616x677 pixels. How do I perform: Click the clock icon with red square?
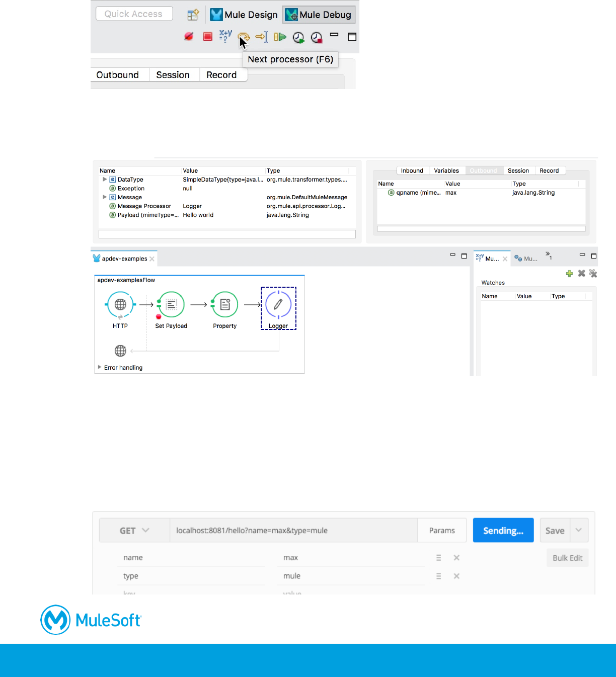317,37
